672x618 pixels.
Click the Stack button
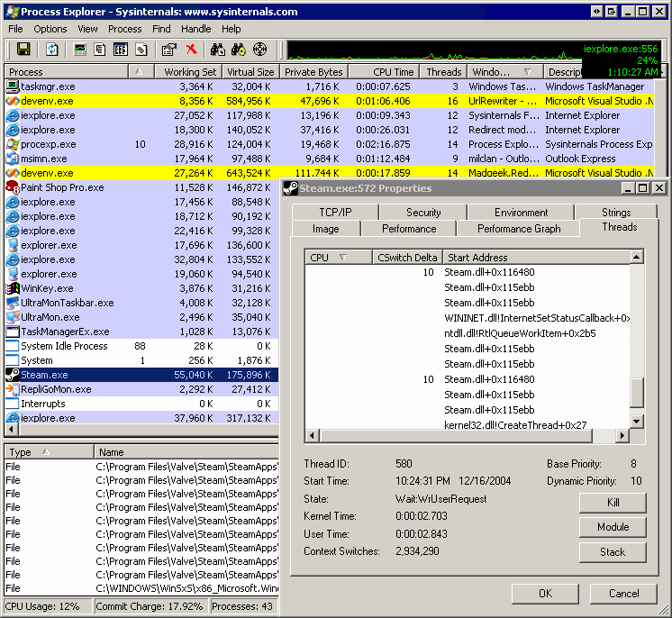[x=613, y=552]
